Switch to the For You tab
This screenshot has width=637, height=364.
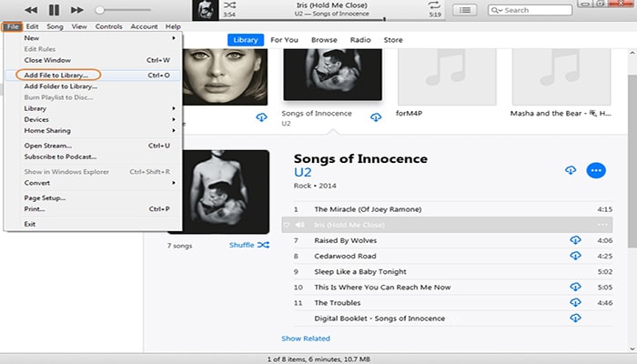pyautogui.click(x=284, y=40)
